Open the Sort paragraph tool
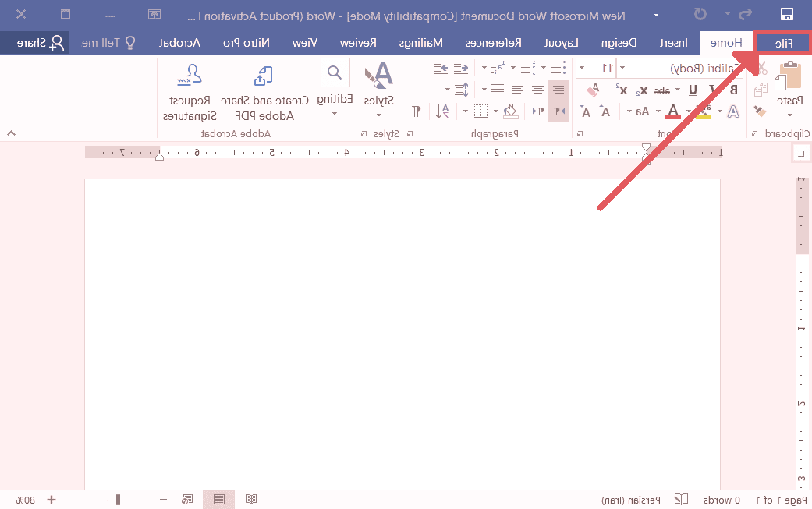Image resolution: width=812 pixels, height=509 pixels. click(x=443, y=111)
